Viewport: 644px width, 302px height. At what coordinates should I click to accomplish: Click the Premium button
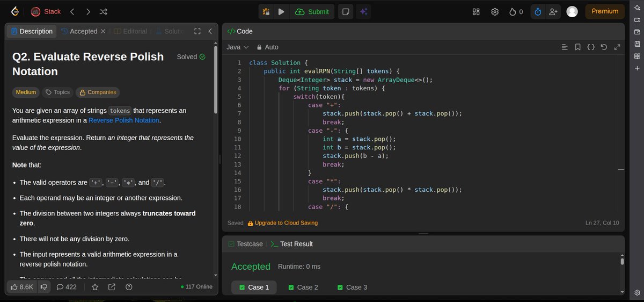coord(605,11)
